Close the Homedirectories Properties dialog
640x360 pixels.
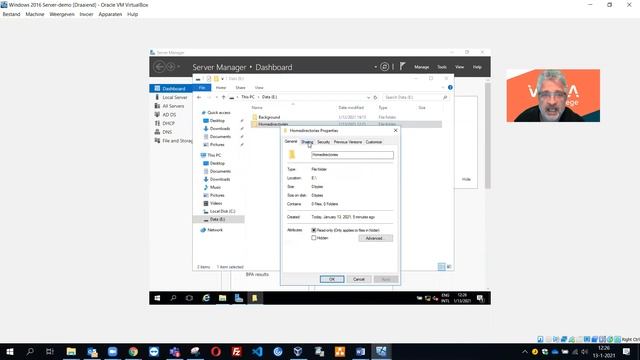(395, 130)
